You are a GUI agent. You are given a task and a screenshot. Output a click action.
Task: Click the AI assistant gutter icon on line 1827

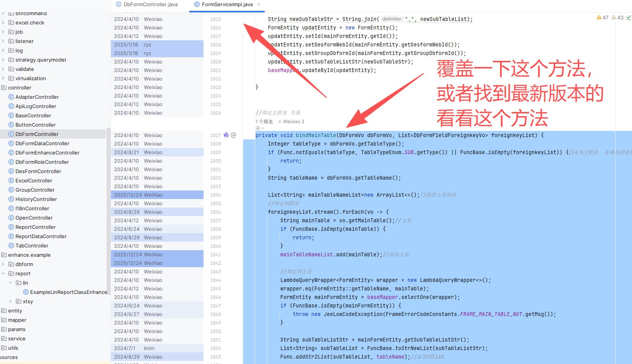[x=226, y=135]
